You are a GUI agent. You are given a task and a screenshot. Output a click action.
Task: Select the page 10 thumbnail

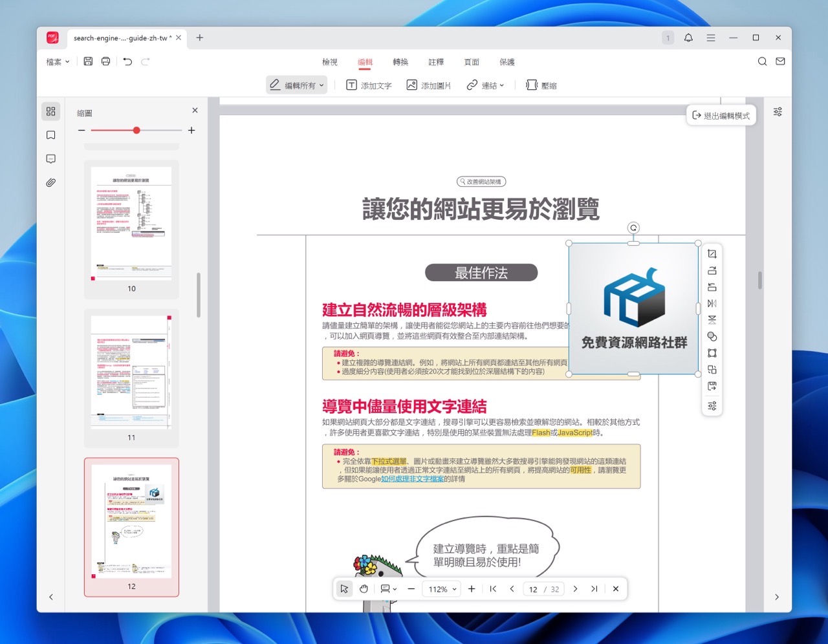click(131, 223)
